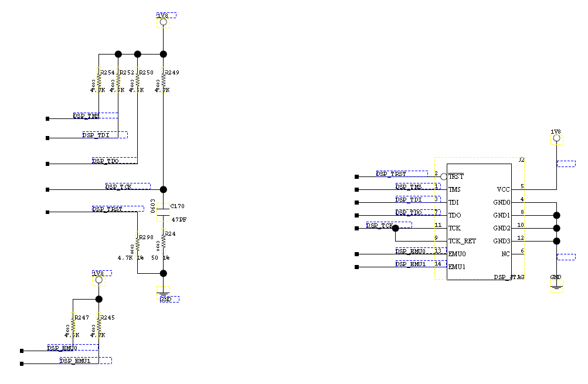Viewport: 588px width, 384px height.
Task: Click the 1V8 power symbol above R249
Action: pyautogui.click(x=162, y=18)
